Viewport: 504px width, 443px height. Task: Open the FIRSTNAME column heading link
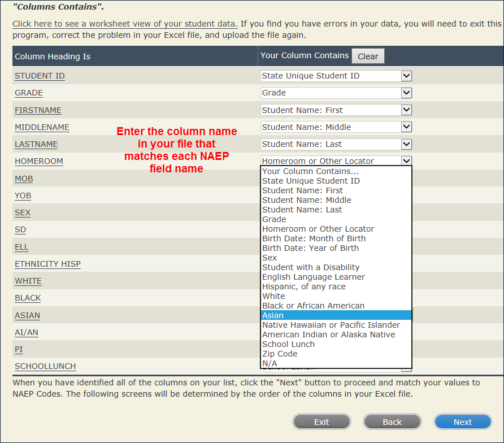[x=38, y=110]
